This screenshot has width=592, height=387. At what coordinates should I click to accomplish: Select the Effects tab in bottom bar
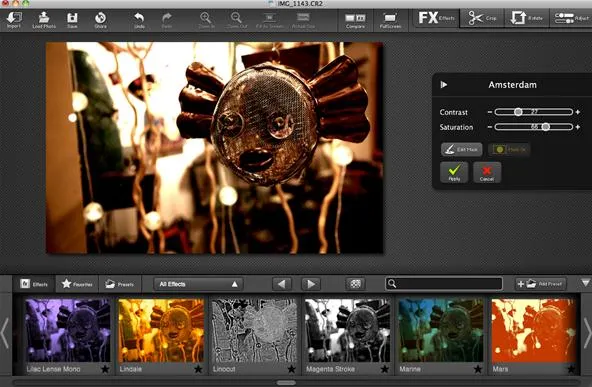pyautogui.click(x=34, y=284)
